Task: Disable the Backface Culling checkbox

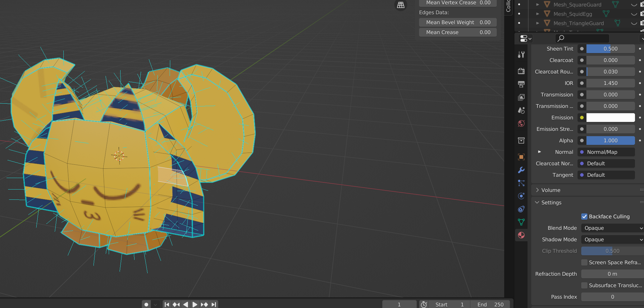Action: point(584,216)
